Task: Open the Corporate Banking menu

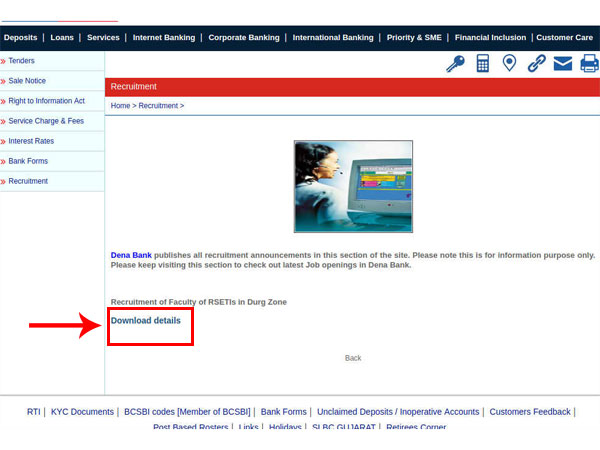Action: click(244, 38)
